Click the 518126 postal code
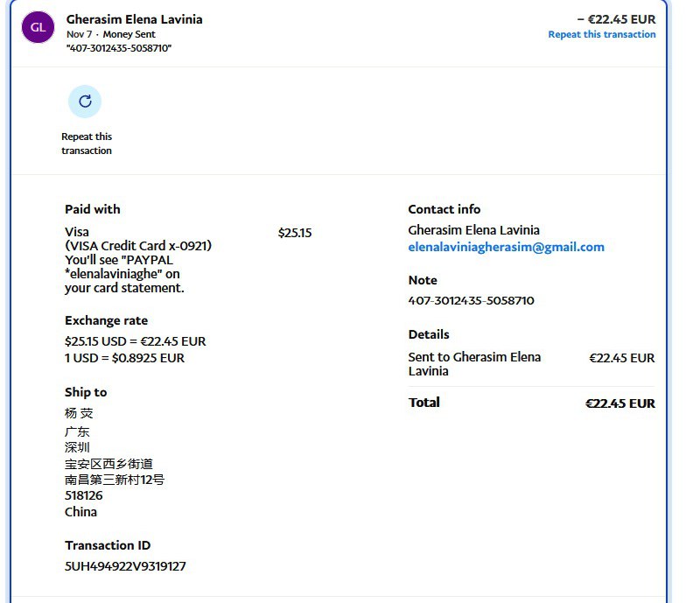Image resolution: width=700 pixels, height=603 pixels. coord(83,495)
